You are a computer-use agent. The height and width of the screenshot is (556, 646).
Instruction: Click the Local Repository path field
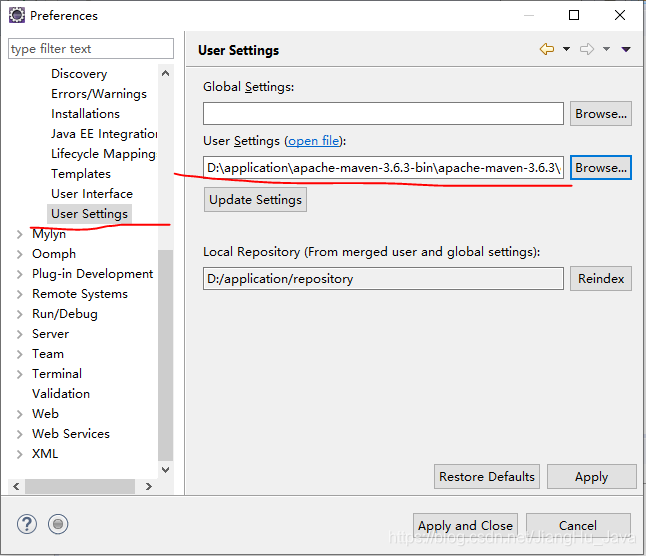pyautogui.click(x=383, y=279)
